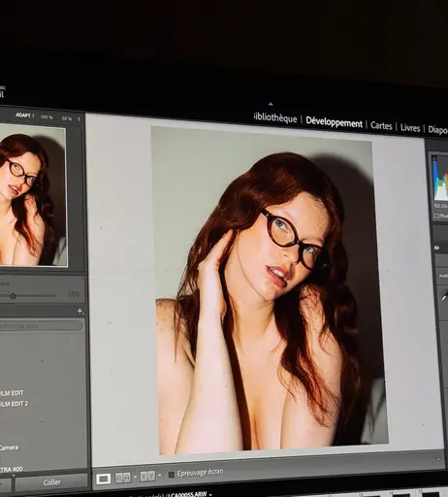448x497 pixels.
Task: Set navigator zoom to 100 %
Action: [47, 117]
